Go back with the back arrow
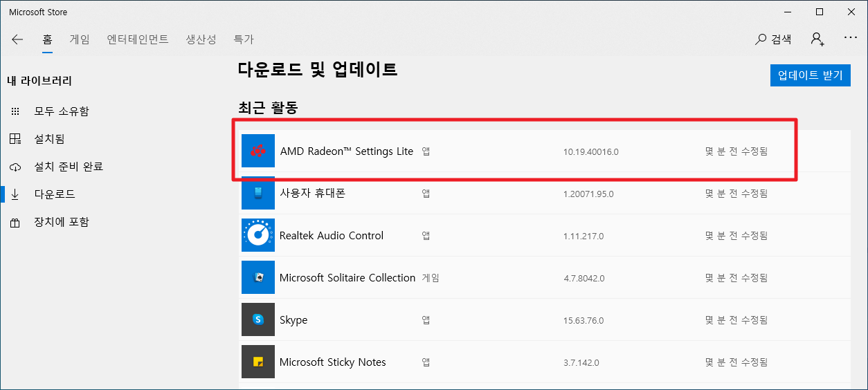The height and width of the screenshot is (390, 868). pos(17,39)
